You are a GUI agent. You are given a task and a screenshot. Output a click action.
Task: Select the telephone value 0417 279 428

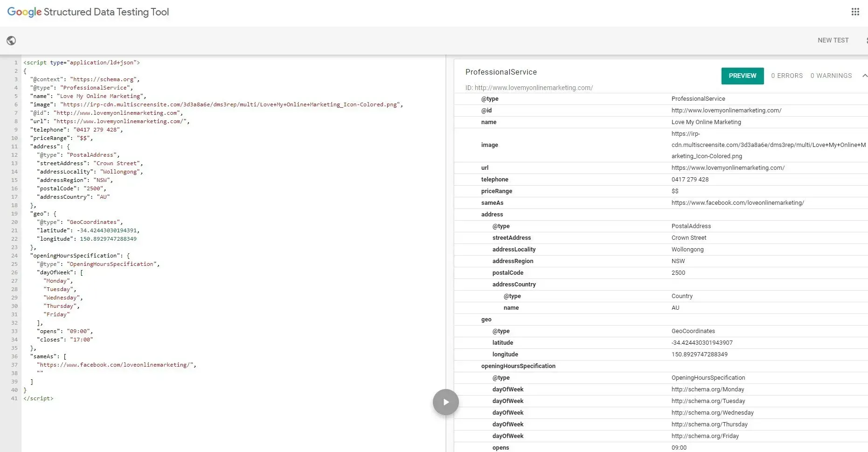[690, 180]
